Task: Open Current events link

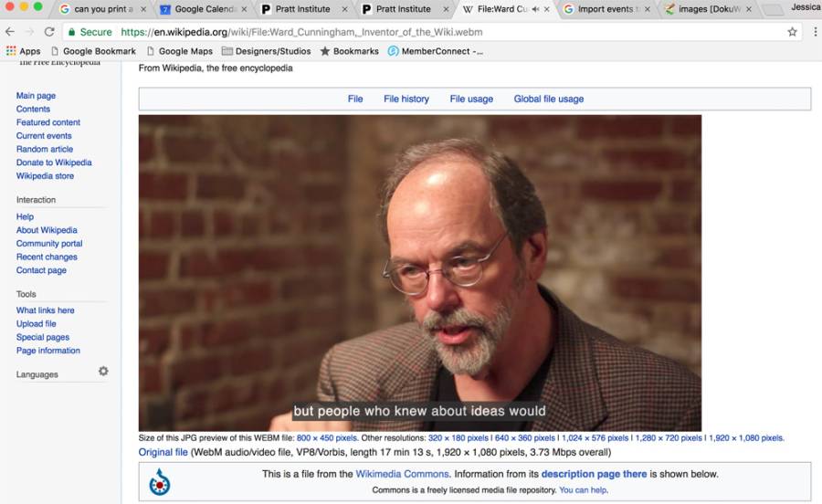Action: 44,136
